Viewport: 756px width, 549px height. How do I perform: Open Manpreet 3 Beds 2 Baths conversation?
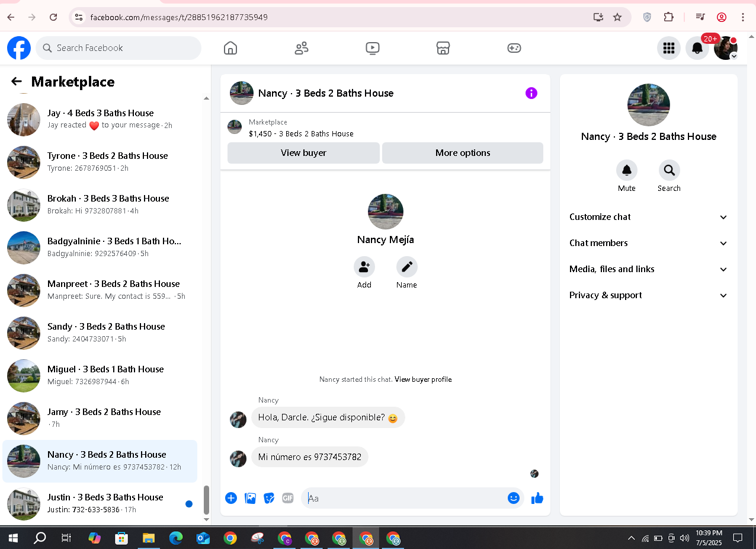coord(101,290)
